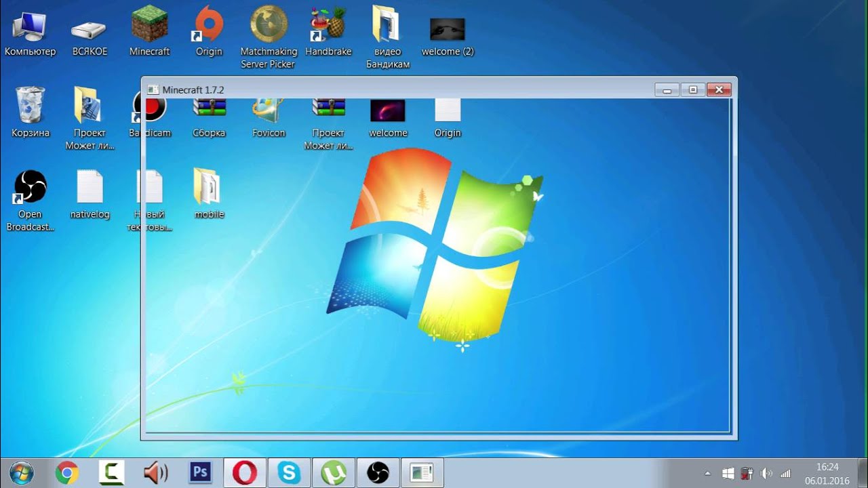Viewport: 868px width, 488px height.
Task: Close the Minecraft 1.7.2 window
Action: click(719, 89)
